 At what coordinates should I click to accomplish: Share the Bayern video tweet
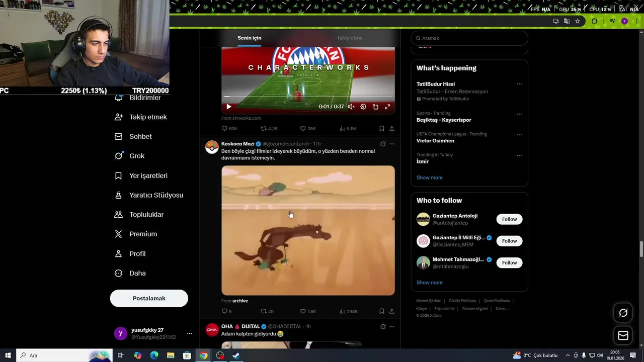coord(391,129)
